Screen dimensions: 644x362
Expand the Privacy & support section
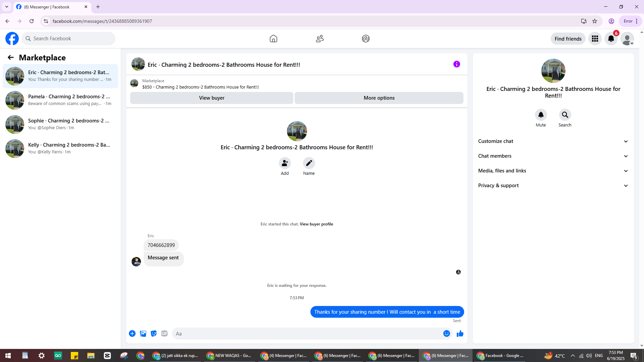553,186
